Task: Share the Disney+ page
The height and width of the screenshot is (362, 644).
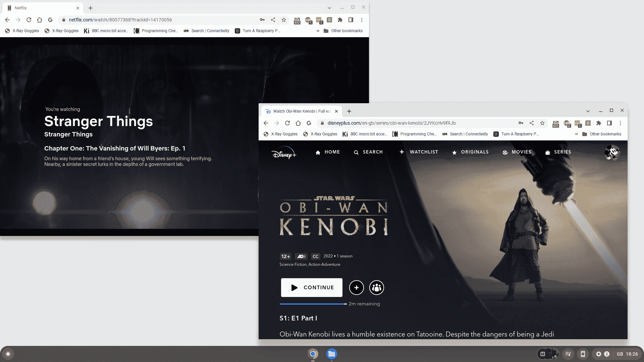Action: point(532,123)
